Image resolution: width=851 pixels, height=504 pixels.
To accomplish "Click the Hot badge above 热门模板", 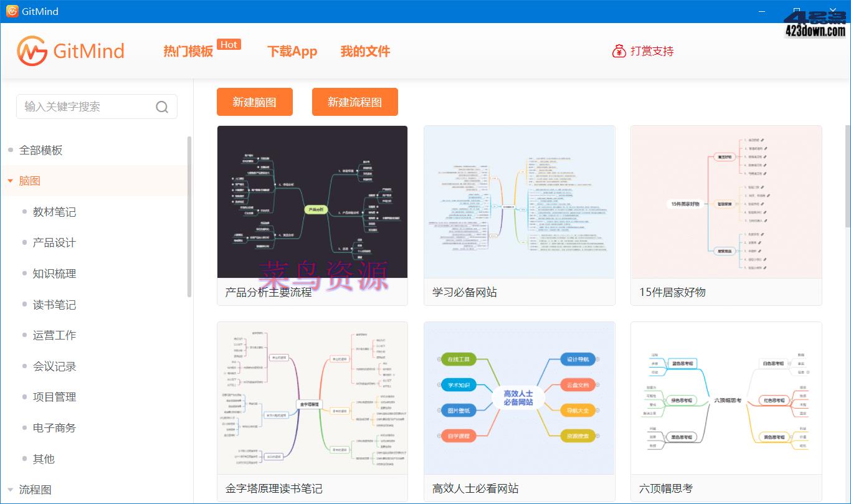I will (229, 44).
